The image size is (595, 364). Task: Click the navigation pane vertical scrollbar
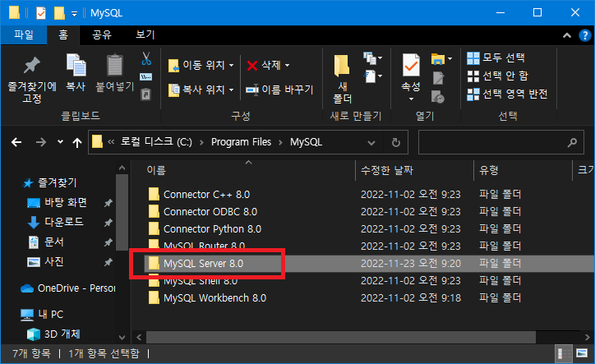[122, 213]
